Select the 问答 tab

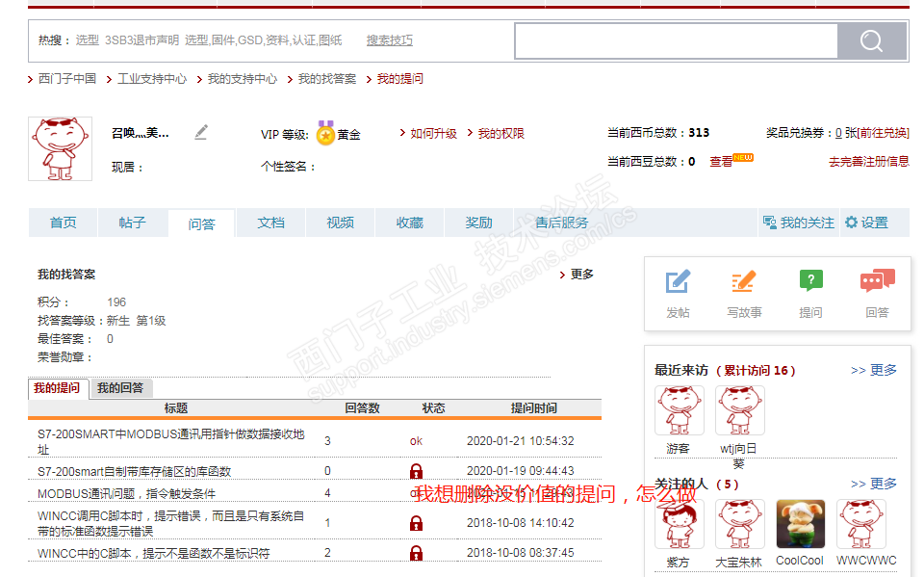201,223
